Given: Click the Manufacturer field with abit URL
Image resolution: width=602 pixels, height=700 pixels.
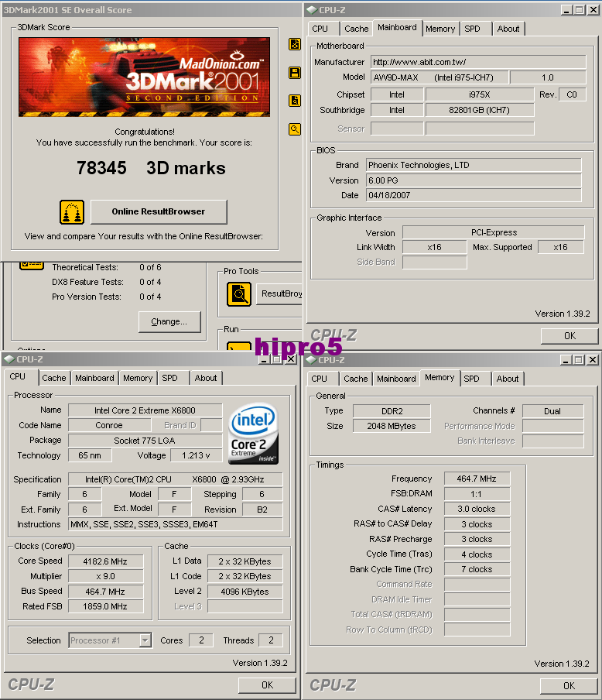Looking at the screenshot, I should pyautogui.click(x=478, y=62).
